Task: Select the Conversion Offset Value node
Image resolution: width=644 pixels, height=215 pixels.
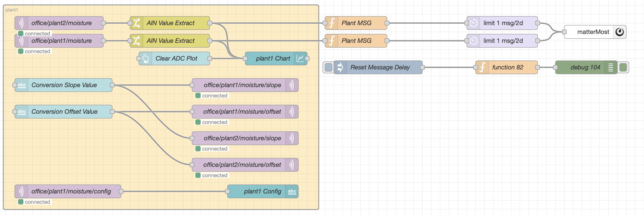Action: click(x=64, y=112)
